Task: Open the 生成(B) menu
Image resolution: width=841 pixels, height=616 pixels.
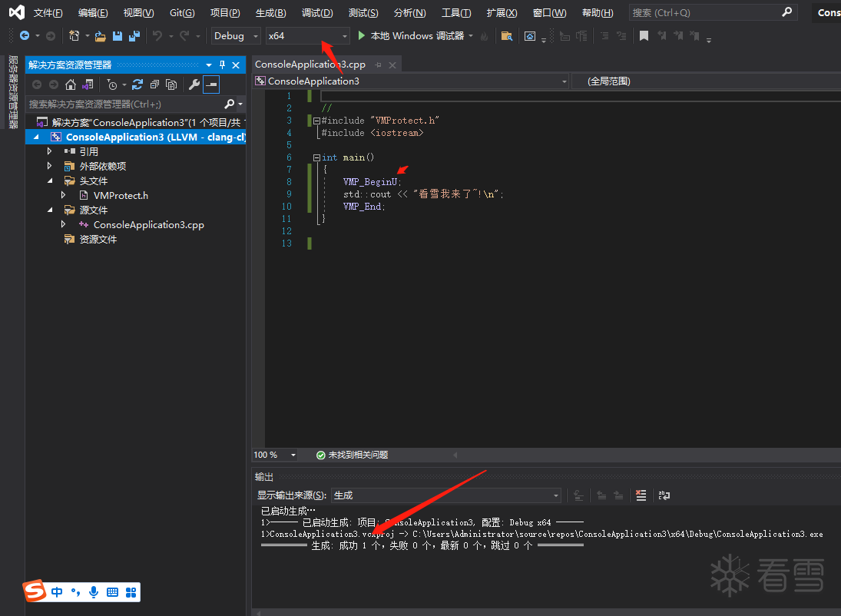Action: pyautogui.click(x=270, y=13)
